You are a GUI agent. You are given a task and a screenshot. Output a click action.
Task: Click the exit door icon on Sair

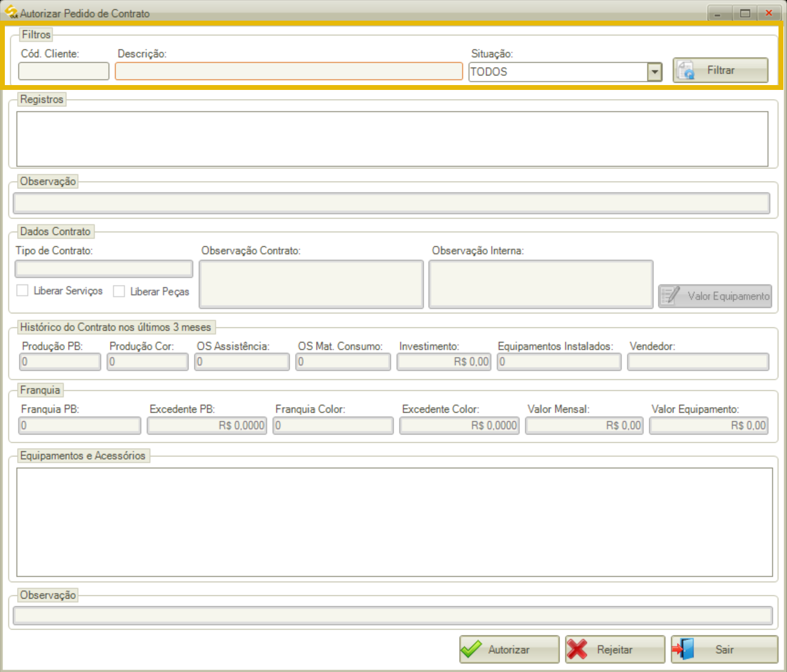pyautogui.click(x=684, y=649)
